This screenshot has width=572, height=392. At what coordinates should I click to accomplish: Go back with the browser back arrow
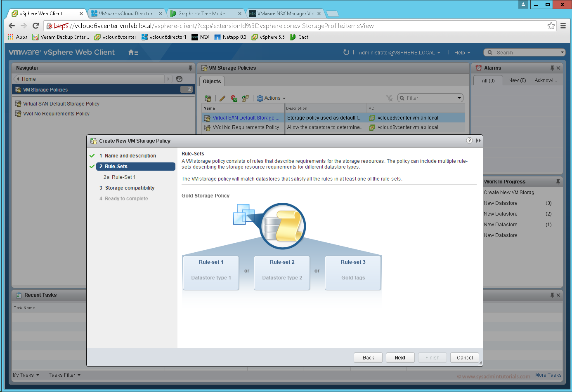coord(12,26)
